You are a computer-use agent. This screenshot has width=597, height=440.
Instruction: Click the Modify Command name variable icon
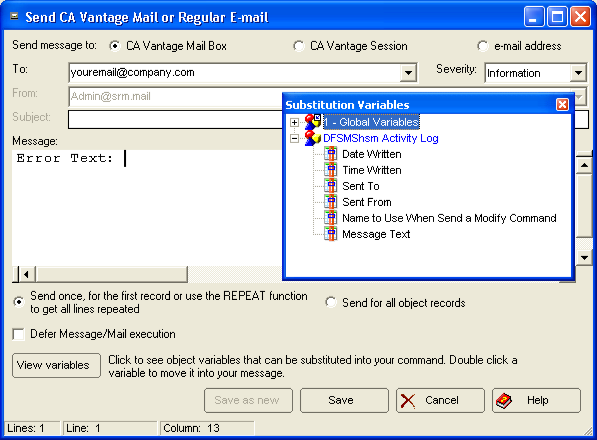pos(330,218)
